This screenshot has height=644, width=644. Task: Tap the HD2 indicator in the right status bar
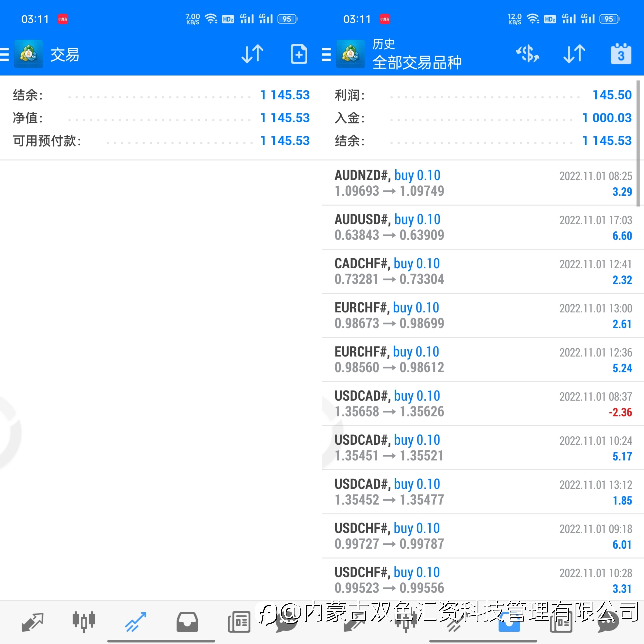point(550,19)
